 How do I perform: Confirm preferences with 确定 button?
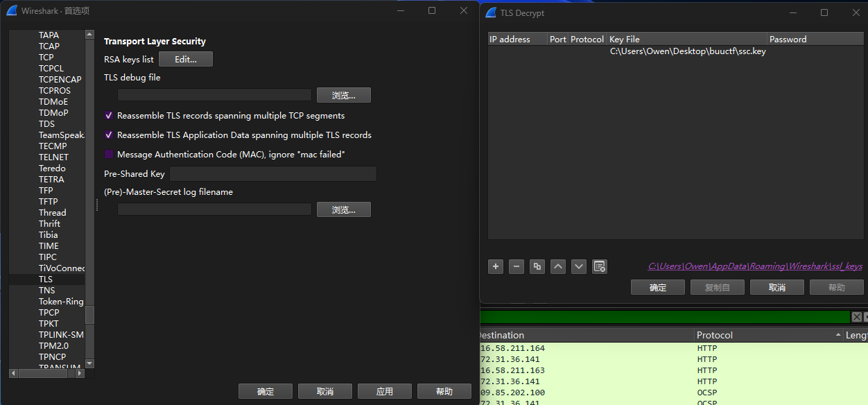click(266, 391)
